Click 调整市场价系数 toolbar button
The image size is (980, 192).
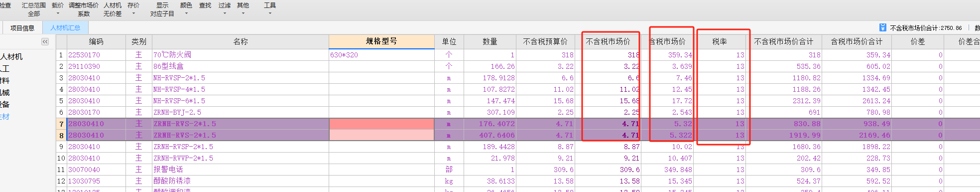click(x=84, y=9)
